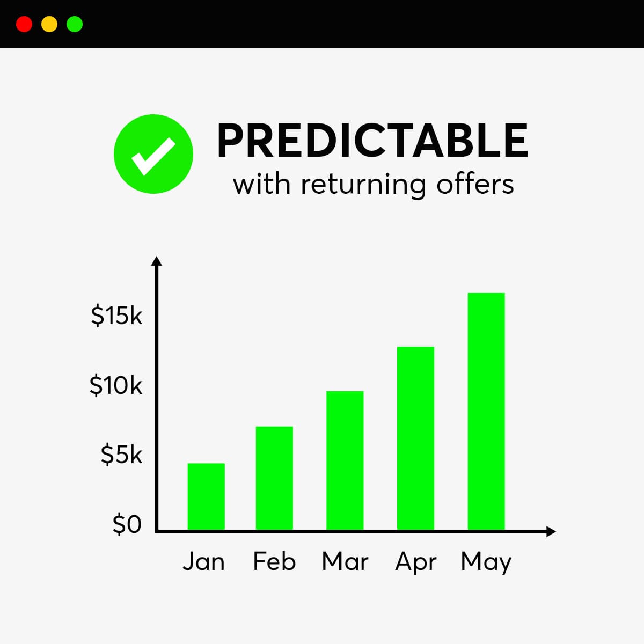Click the $0 axis label

127,524
